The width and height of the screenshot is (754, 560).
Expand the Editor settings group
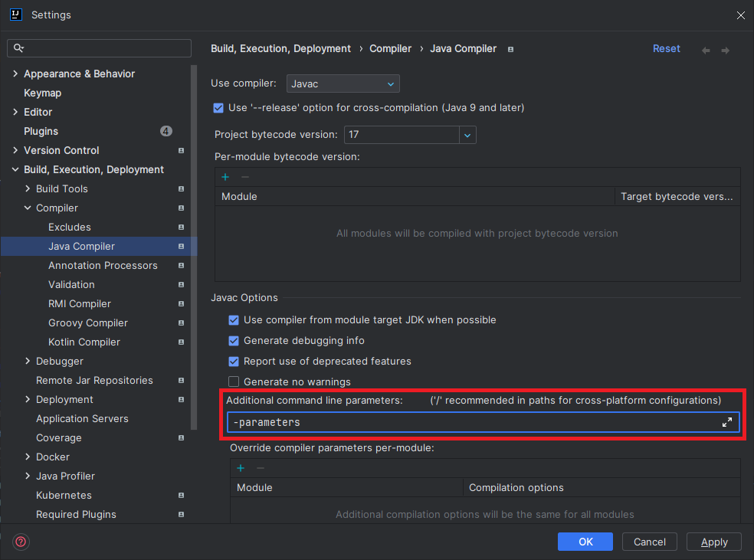[15, 112]
